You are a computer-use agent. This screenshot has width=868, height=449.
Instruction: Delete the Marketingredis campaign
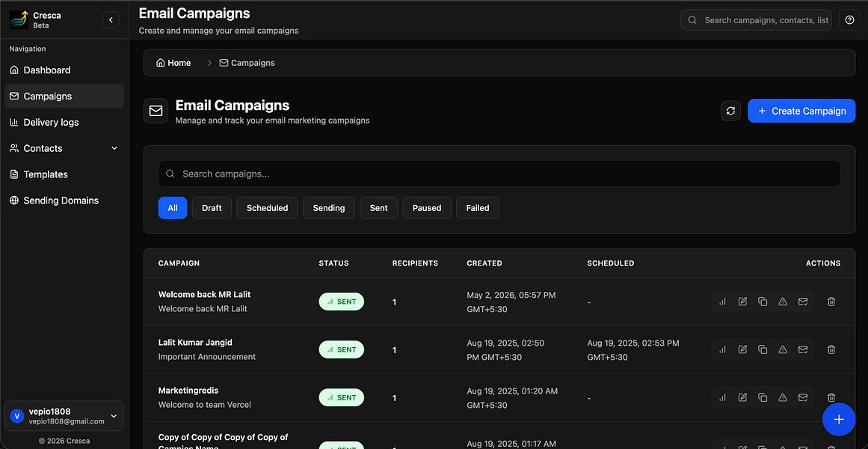[x=831, y=397]
